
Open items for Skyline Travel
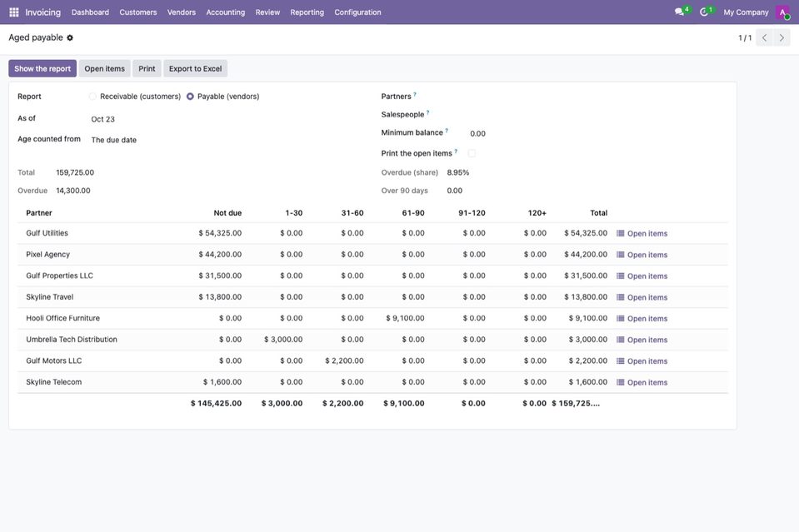[642, 298]
